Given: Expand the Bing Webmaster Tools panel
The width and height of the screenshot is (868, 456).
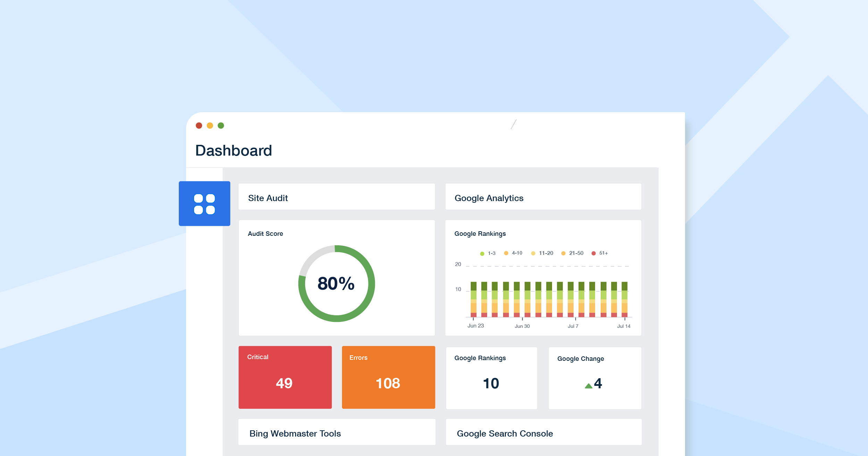Looking at the screenshot, I should click(336, 433).
